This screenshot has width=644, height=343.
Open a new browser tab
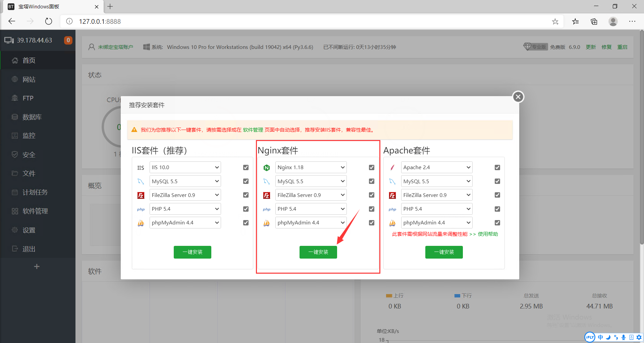click(110, 6)
